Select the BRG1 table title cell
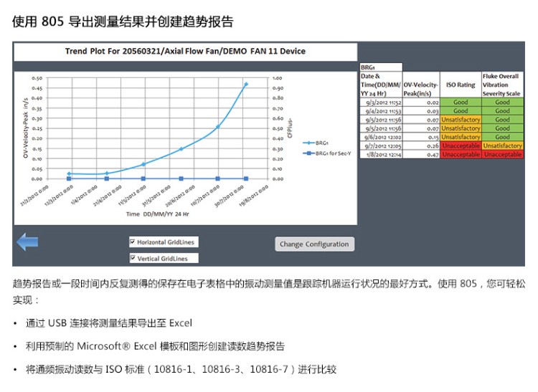 380,67
